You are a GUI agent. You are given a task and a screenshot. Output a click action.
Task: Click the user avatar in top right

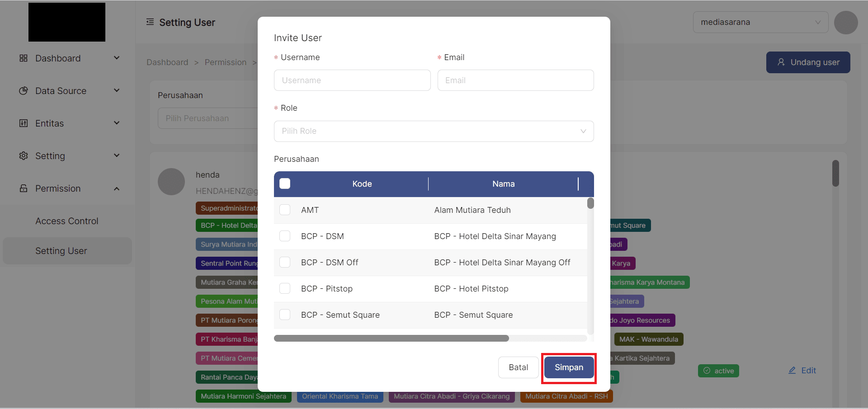[845, 23]
